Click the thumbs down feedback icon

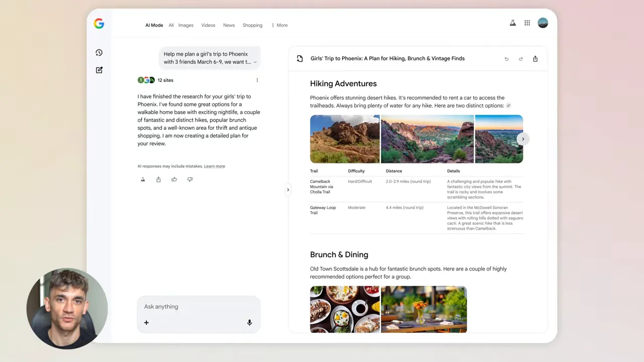(190, 179)
